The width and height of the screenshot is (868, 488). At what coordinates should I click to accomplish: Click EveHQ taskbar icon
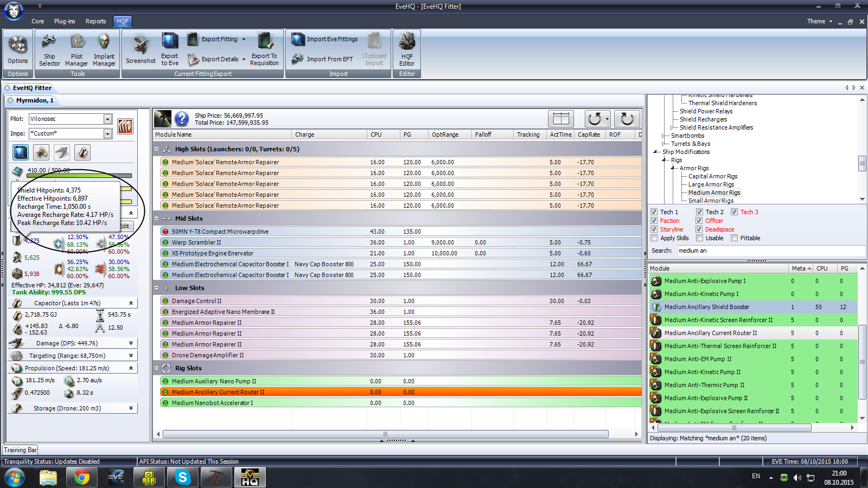(x=250, y=478)
